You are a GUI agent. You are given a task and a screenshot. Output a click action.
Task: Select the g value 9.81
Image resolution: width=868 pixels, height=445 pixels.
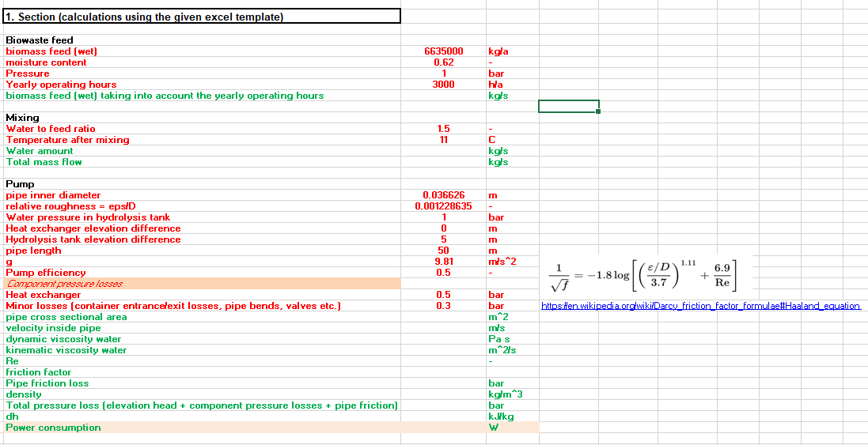point(443,262)
